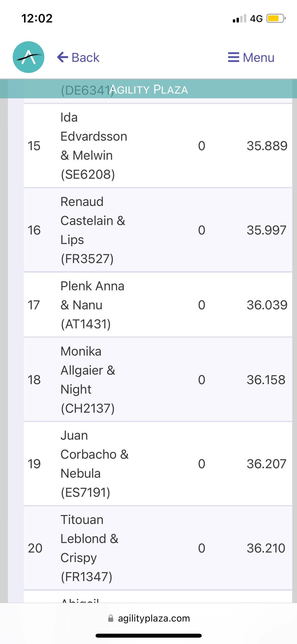Tap the Back arrow icon
The image size is (297, 644).
tap(63, 57)
